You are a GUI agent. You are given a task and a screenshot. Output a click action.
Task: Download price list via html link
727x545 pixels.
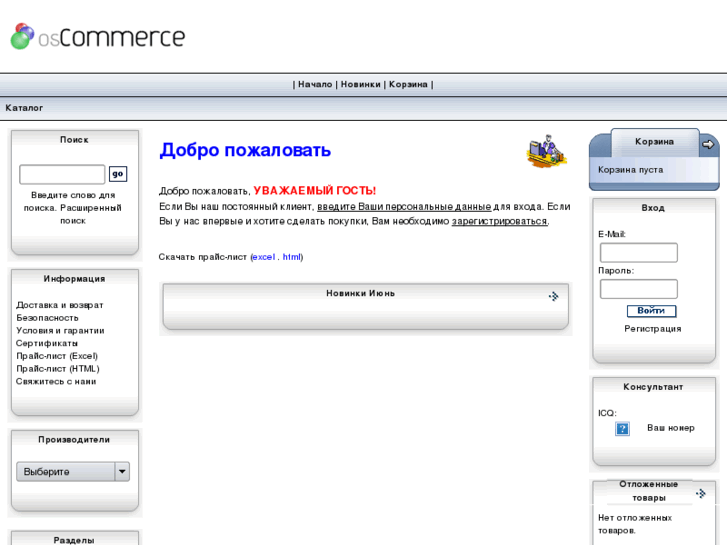coord(292,256)
